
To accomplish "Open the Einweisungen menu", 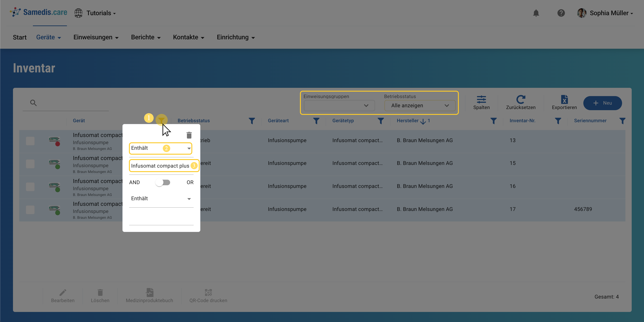I will click(x=96, y=37).
